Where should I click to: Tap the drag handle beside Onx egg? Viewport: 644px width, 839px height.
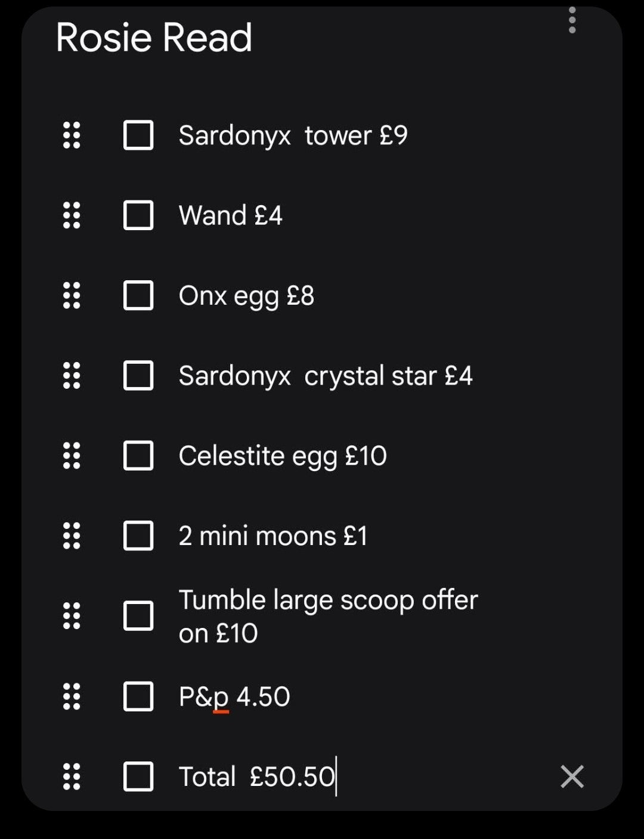(72, 295)
